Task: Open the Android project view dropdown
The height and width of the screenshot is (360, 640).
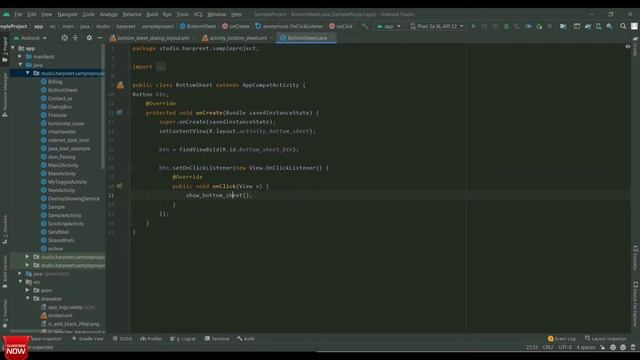Action: 31,38
